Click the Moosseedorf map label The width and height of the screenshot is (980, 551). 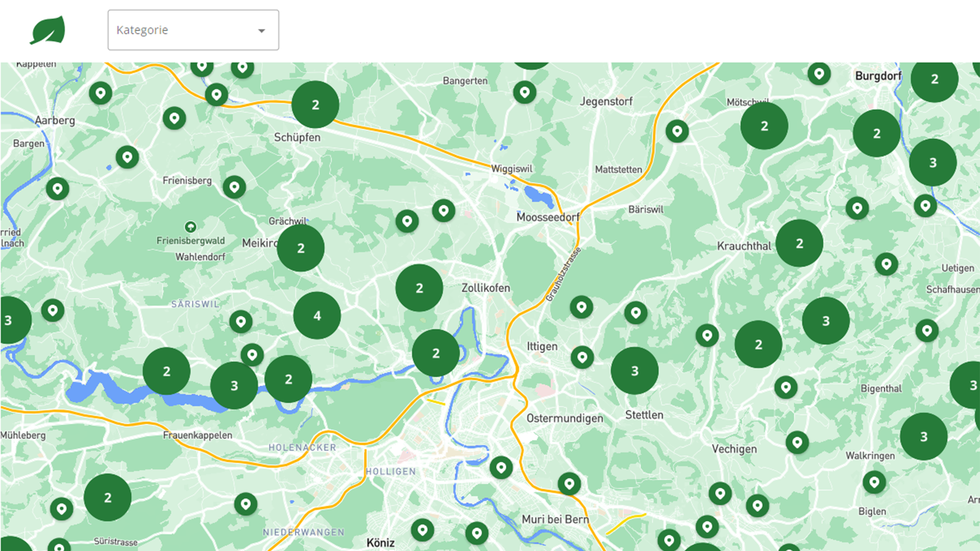coord(548,217)
